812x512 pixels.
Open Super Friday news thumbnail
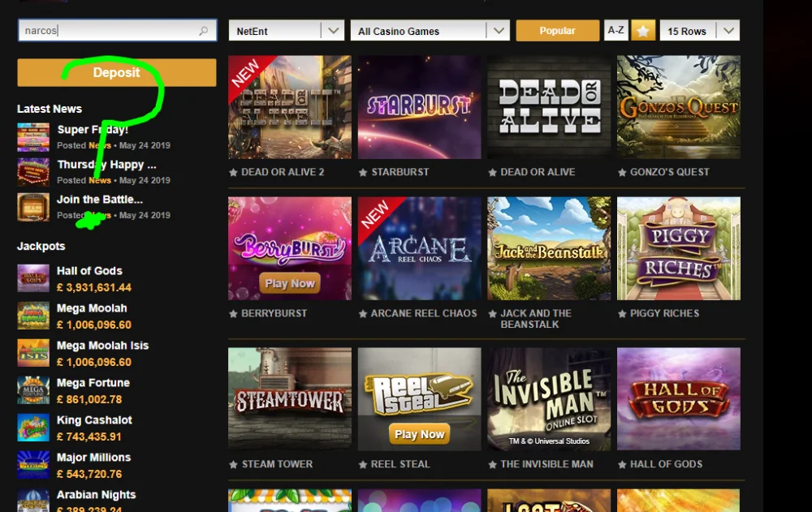[x=33, y=137]
